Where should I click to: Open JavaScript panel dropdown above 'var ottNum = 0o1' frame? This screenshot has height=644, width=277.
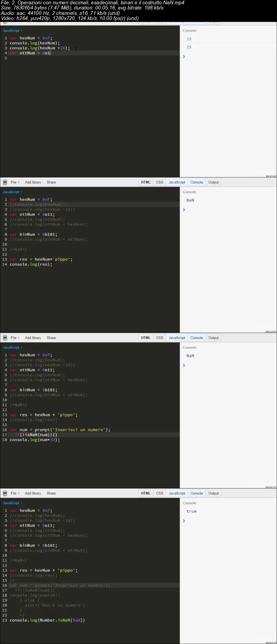[x=12, y=31]
